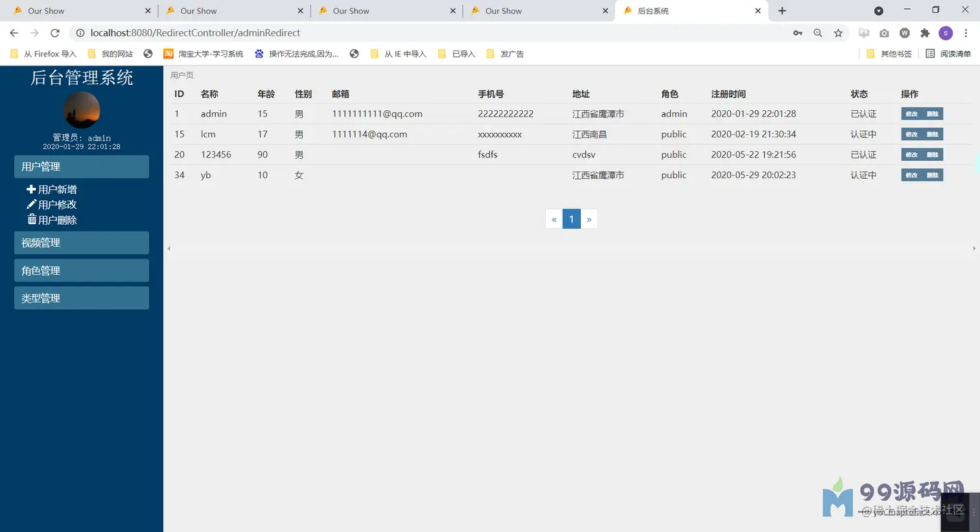This screenshot has height=532, width=980.
Task: Click the 注册时间 column header
Action: click(729, 94)
